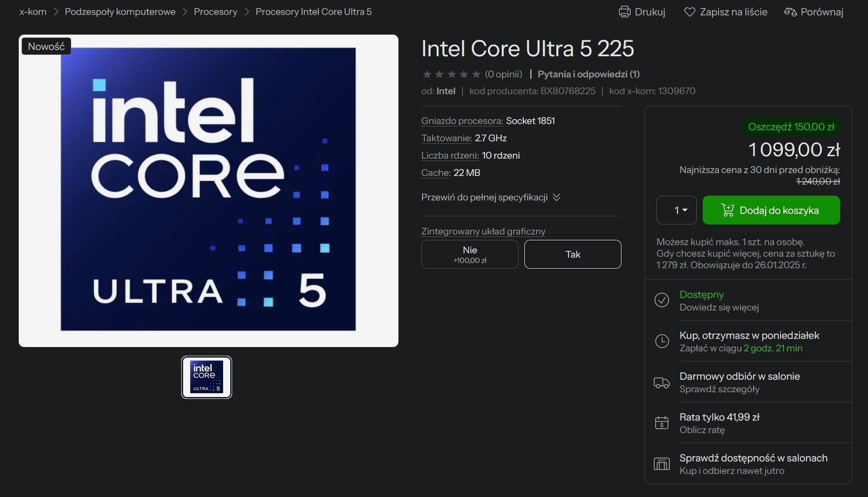Click the delivery truck icon

662,383
